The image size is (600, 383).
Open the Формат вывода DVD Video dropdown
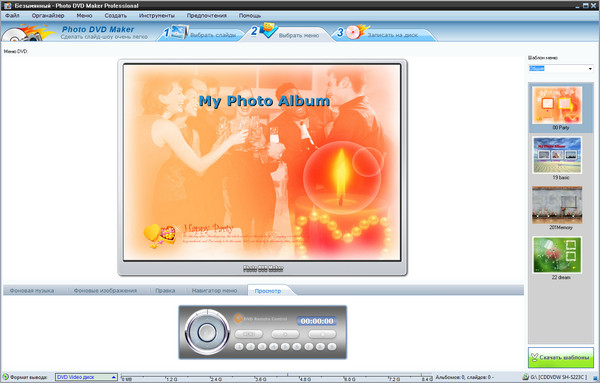pos(86,377)
